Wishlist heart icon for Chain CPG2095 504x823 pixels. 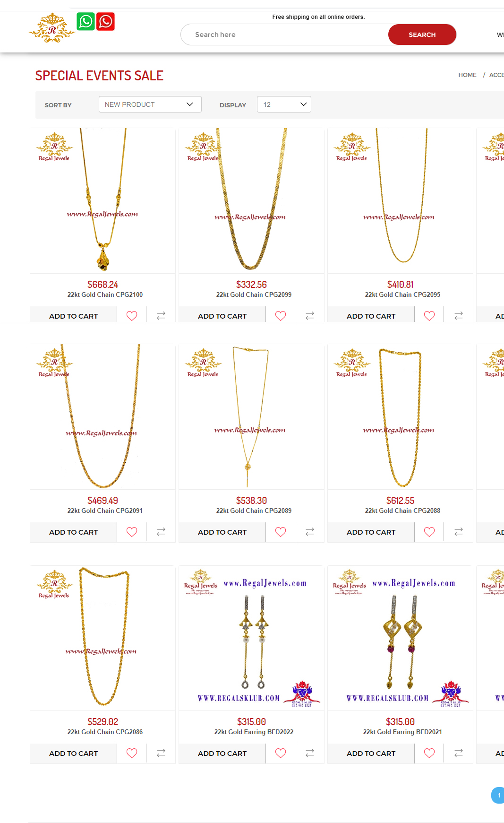click(429, 316)
